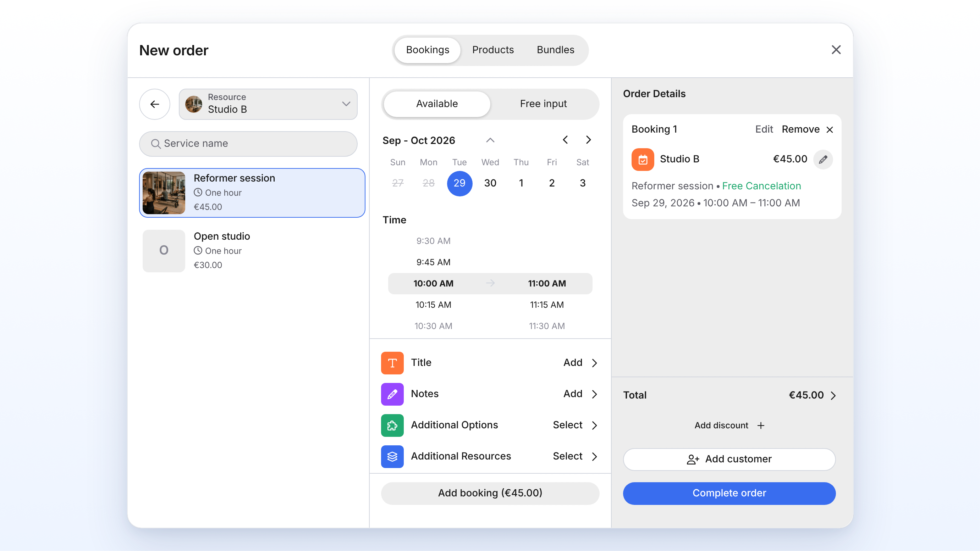
Task: Choose the 11:15 AM end time
Action: click(547, 305)
